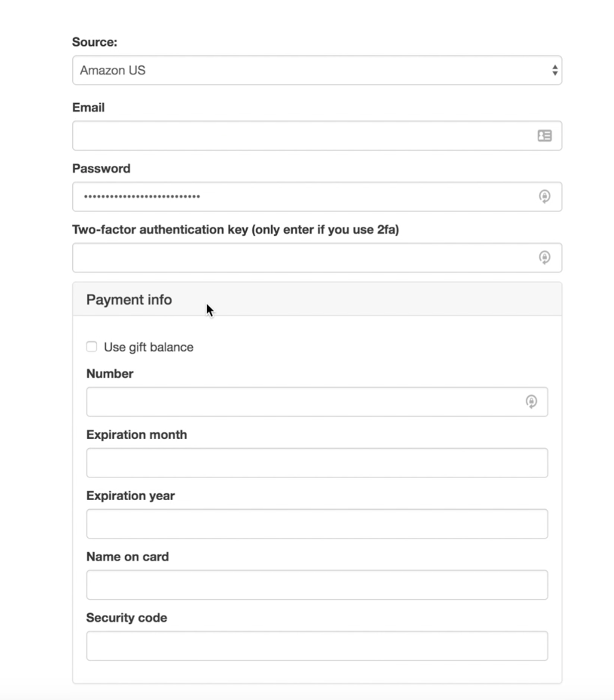Viewport: 614px width, 700px height.
Task: Click the password manager icon in Password field
Action: [544, 197]
